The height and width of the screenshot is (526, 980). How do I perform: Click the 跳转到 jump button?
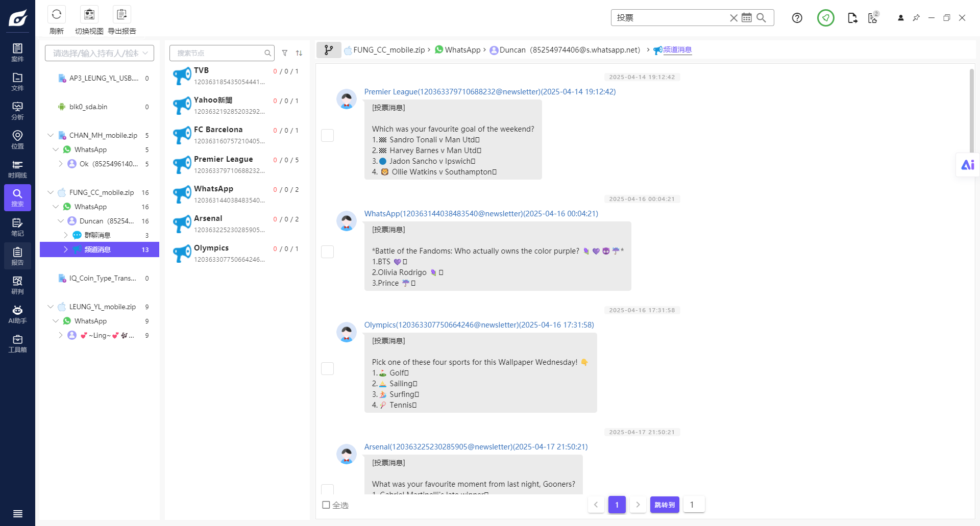665,505
